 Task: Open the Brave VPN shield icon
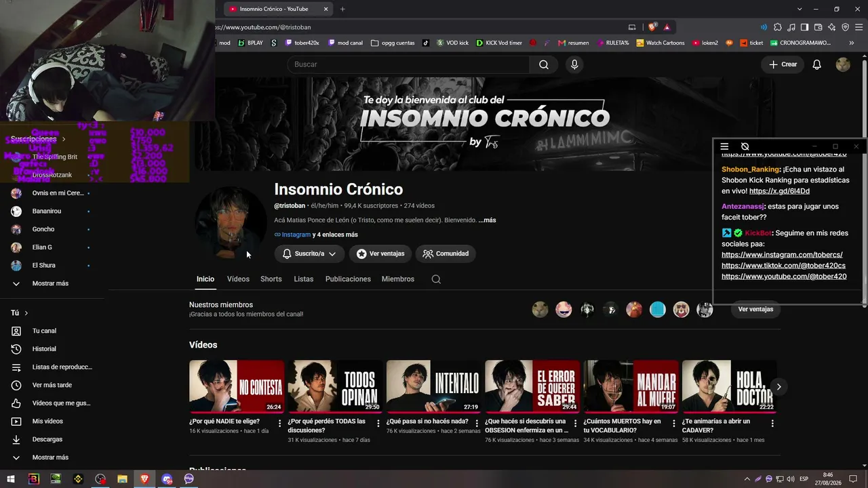click(x=845, y=27)
